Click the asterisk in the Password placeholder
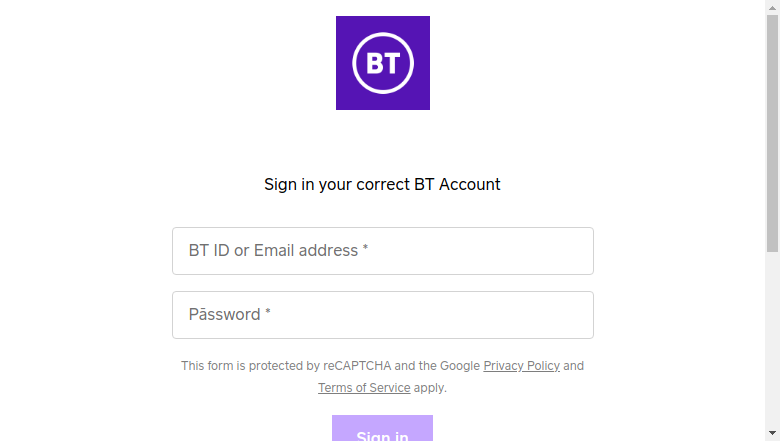The image size is (780, 441). [x=268, y=312]
